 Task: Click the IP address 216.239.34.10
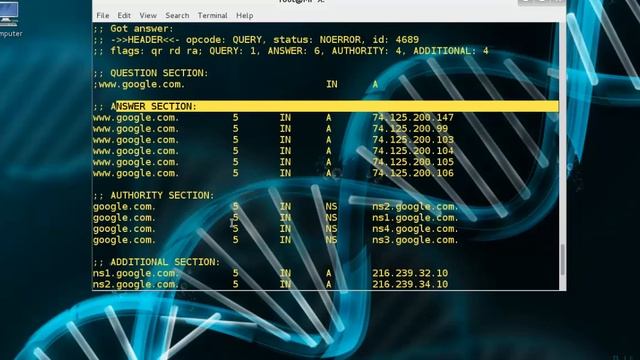pyautogui.click(x=410, y=284)
